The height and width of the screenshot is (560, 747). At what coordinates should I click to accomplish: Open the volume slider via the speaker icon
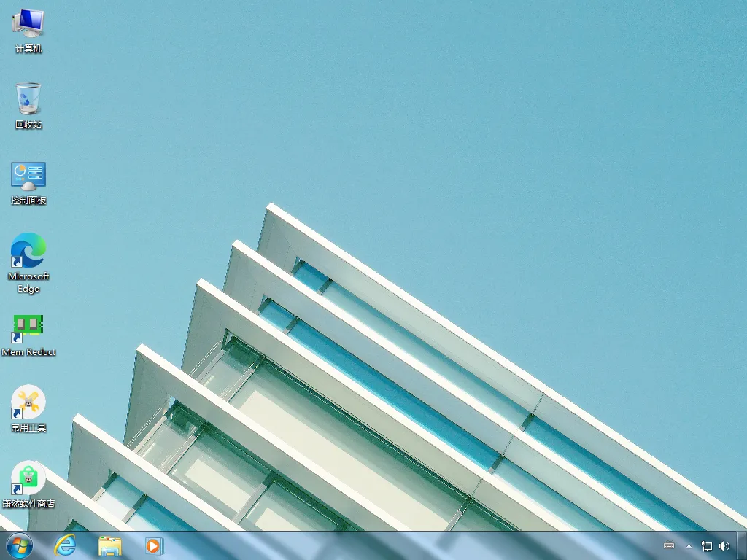coord(725,545)
